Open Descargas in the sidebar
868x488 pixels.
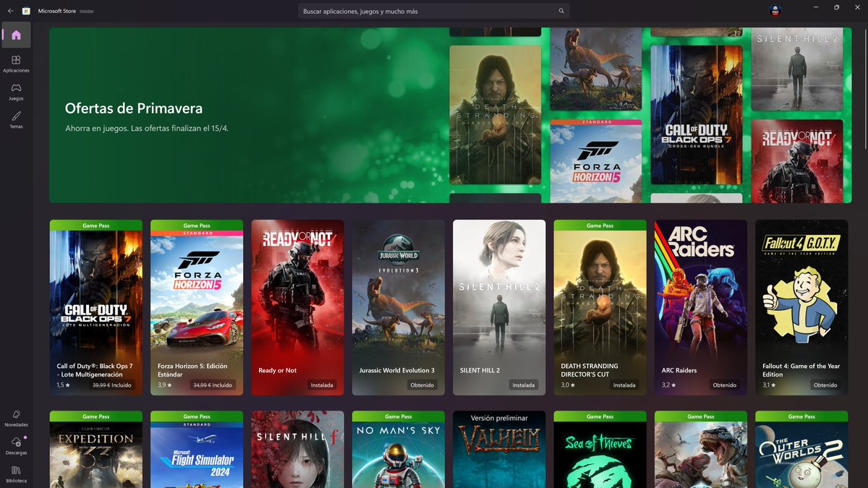click(16, 446)
